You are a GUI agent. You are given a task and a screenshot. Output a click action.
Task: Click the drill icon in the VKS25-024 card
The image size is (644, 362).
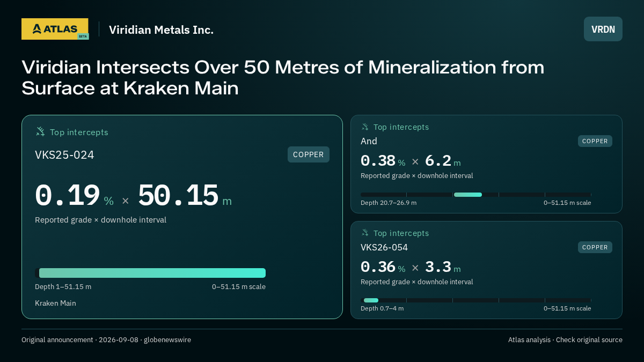[x=40, y=131]
